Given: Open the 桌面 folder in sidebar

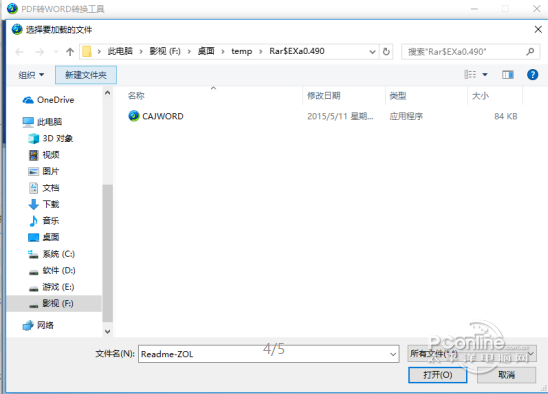Looking at the screenshot, I should [44, 237].
